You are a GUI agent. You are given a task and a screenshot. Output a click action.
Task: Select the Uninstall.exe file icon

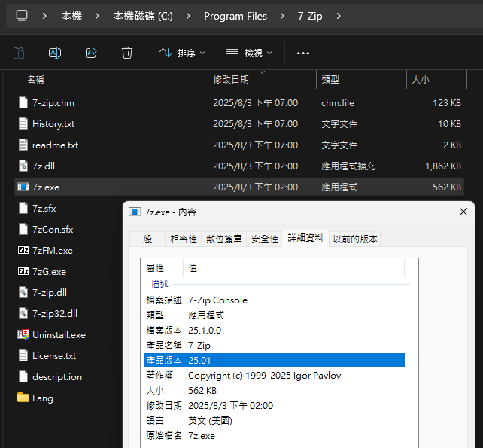(23, 335)
